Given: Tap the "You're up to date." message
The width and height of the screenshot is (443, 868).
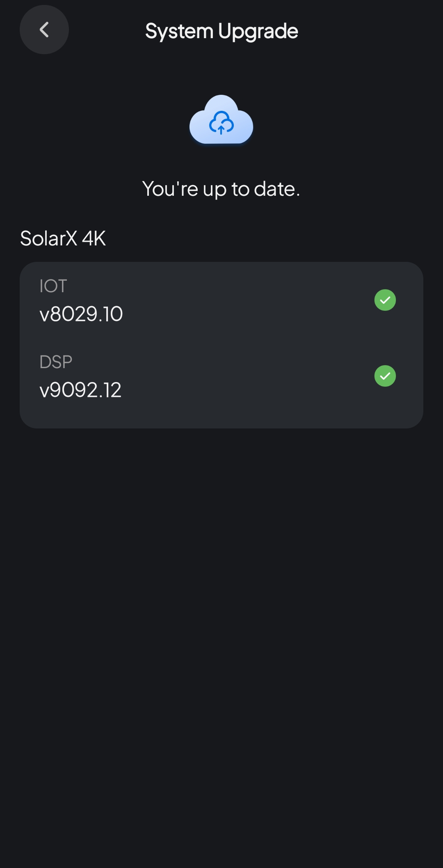Looking at the screenshot, I should (x=221, y=189).
